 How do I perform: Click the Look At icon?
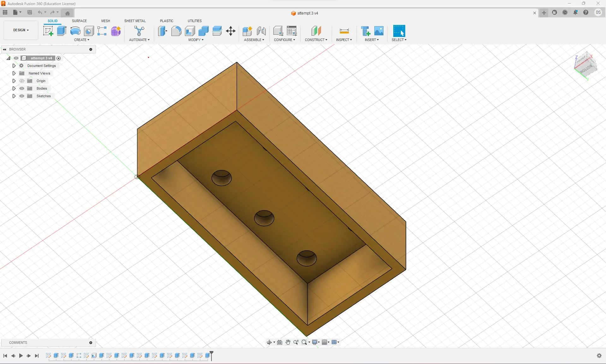pos(280,342)
